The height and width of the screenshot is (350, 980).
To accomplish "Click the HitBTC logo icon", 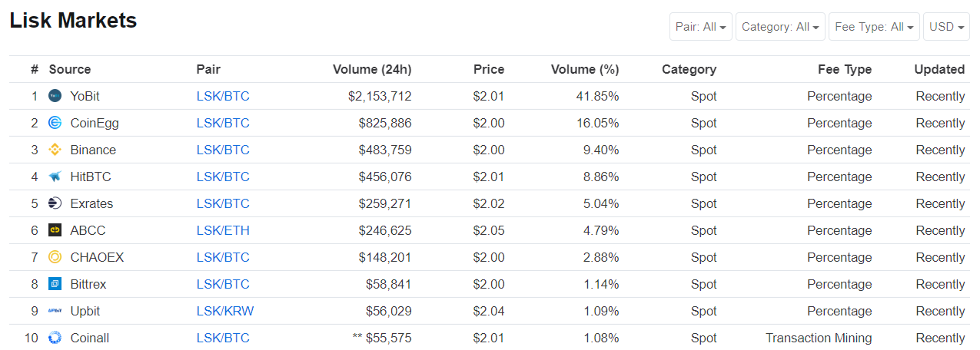I will (55, 177).
